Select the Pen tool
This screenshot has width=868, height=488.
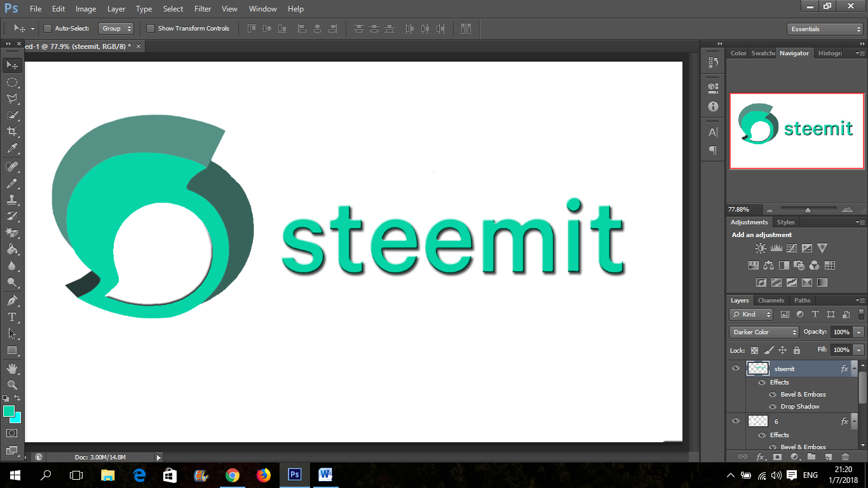pyautogui.click(x=12, y=300)
